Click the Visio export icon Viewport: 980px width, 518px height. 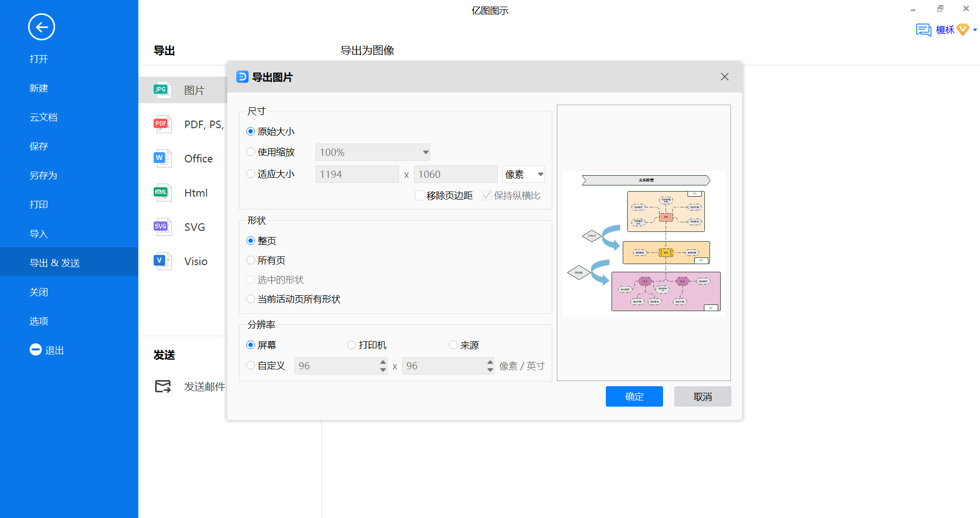pos(162,261)
